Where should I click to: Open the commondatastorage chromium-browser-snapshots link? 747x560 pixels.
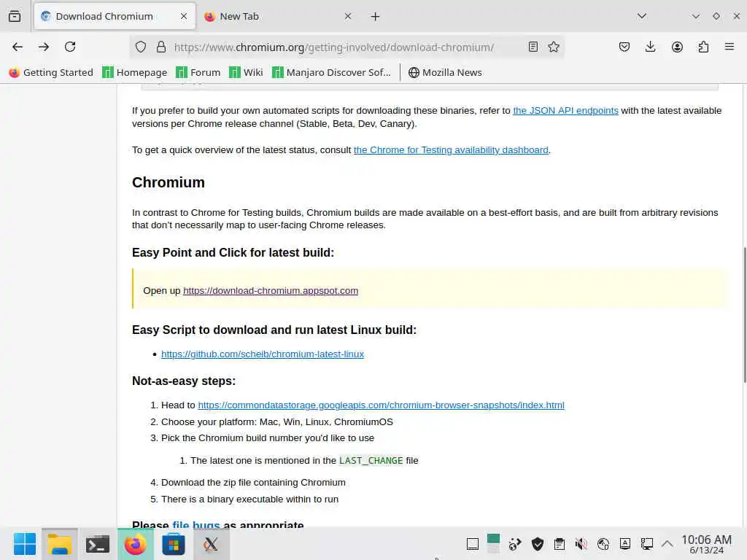click(x=381, y=405)
